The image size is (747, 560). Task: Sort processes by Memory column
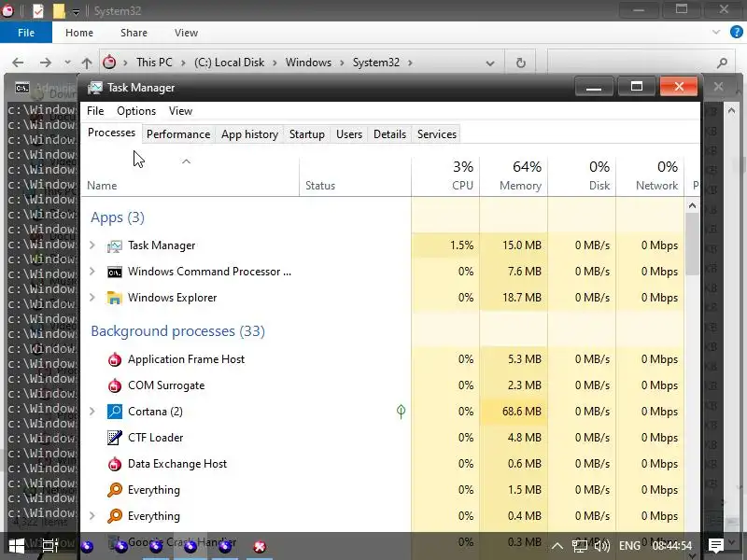pos(514,176)
